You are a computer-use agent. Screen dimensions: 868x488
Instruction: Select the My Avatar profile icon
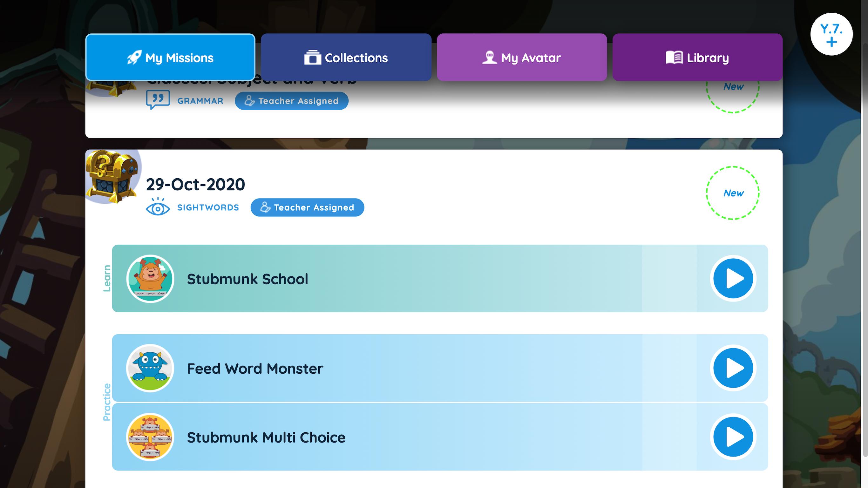pos(489,57)
